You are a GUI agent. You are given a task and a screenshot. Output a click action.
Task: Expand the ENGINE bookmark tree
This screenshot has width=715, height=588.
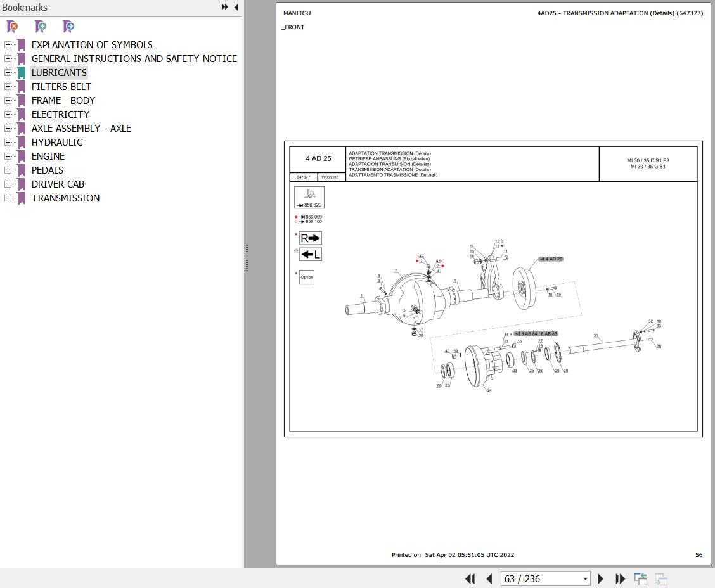click(7, 156)
